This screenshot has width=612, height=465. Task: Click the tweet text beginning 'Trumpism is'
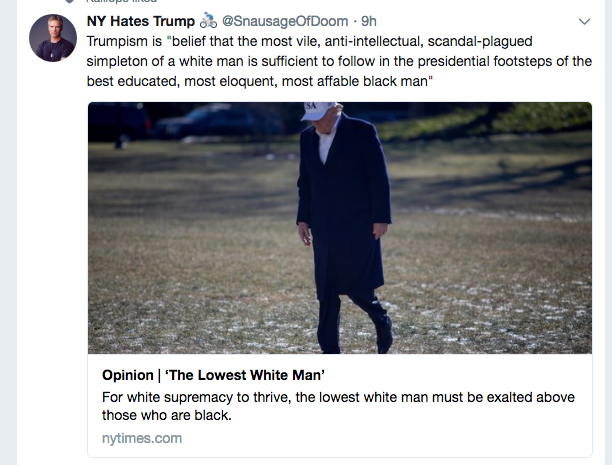click(x=339, y=61)
